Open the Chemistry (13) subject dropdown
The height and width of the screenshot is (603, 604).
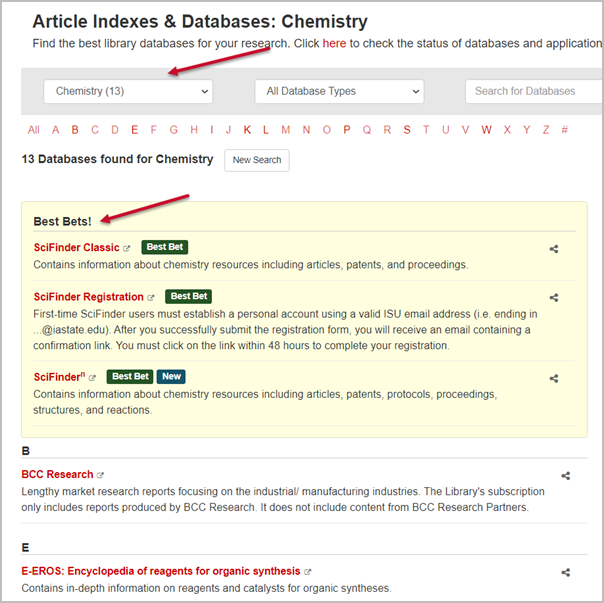point(128,91)
